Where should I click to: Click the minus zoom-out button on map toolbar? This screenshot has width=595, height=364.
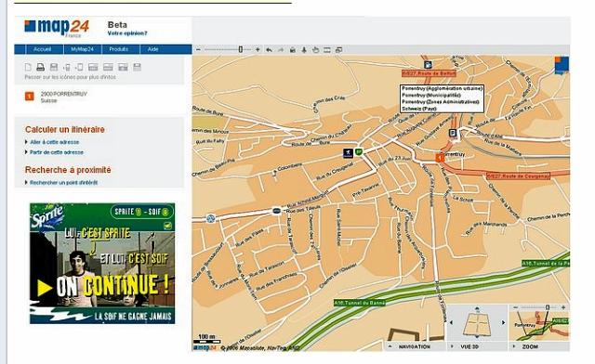click(x=198, y=49)
